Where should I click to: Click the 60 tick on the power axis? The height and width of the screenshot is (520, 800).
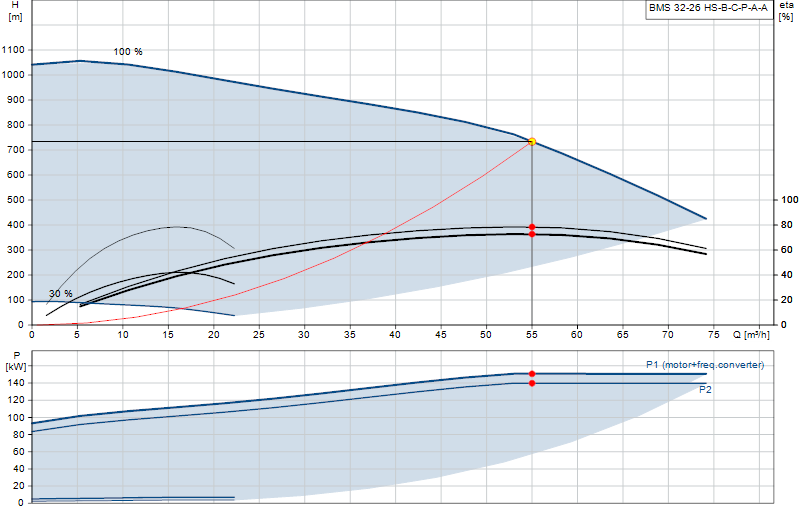tap(19, 452)
